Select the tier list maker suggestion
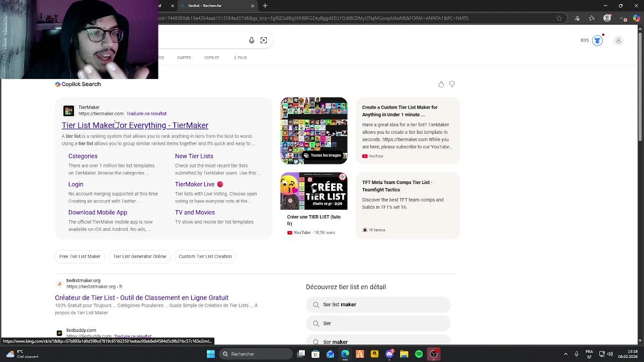Viewport: 644px width, 362px height. click(x=378, y=305)
